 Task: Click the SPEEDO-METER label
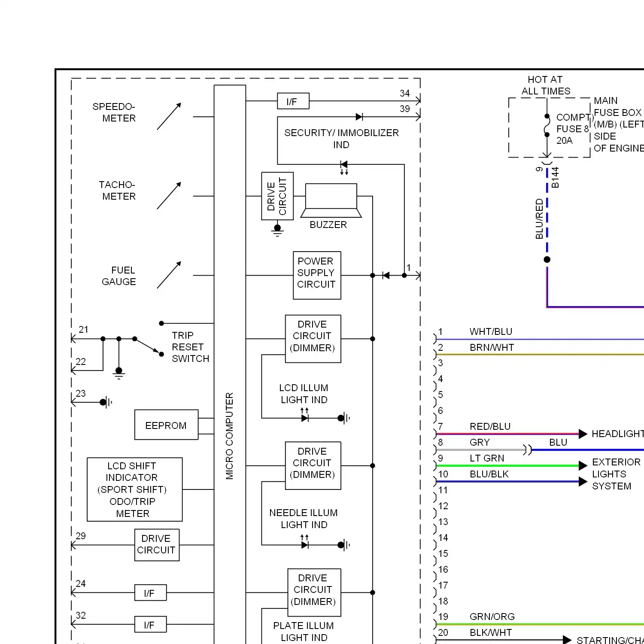[114, 112]
